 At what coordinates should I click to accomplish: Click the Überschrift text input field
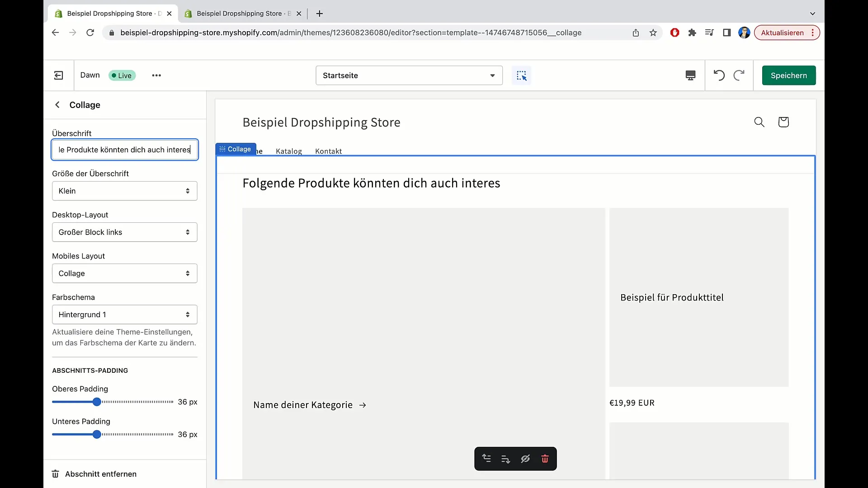[x=125, y=150]
